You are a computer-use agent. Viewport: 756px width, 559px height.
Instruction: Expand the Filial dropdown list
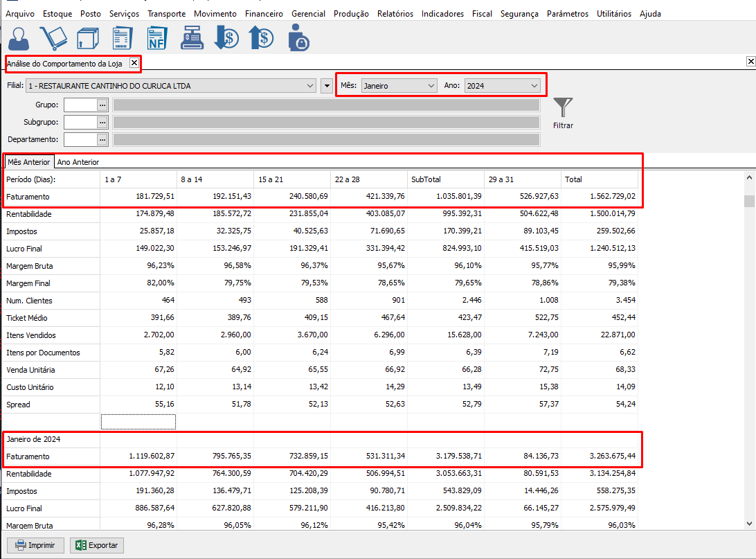click(x=309, y=86)
